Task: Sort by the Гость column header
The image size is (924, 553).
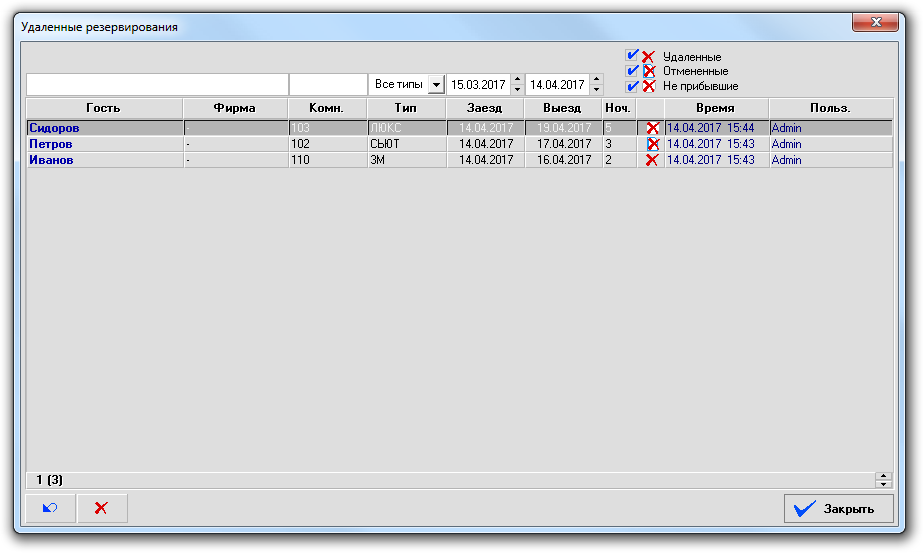Action: click(x=104, y=108)
